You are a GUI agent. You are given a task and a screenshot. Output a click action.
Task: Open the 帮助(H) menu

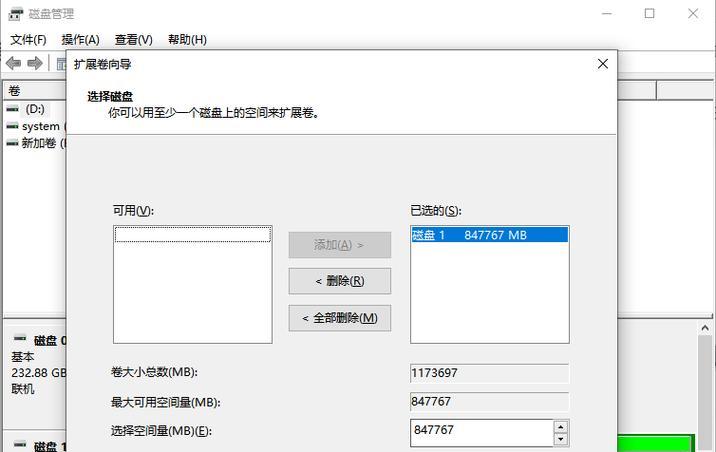[187, 40]
